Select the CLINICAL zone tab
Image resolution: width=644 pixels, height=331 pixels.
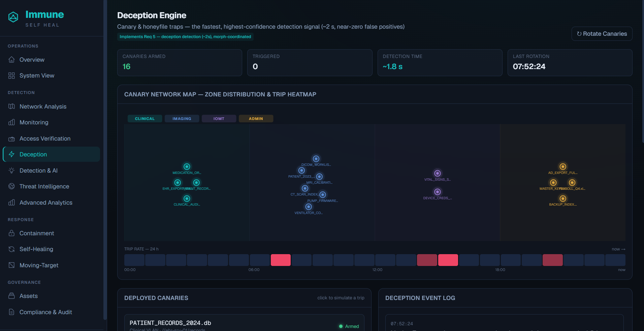coord(145,119)
